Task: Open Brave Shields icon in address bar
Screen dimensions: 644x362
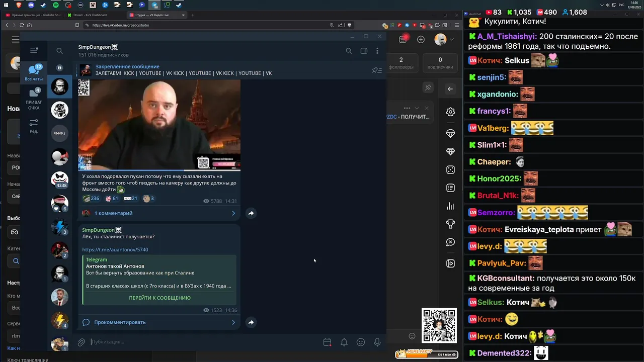Action: [350, 25]
